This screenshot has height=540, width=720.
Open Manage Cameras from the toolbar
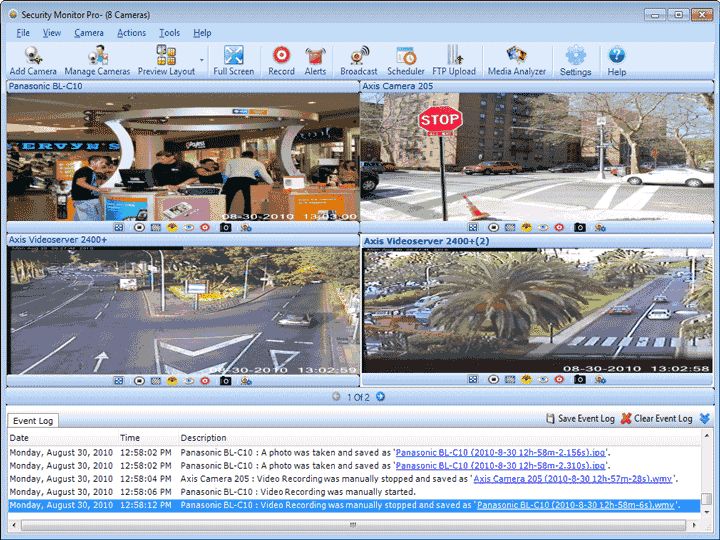click(x=97, y=60)
